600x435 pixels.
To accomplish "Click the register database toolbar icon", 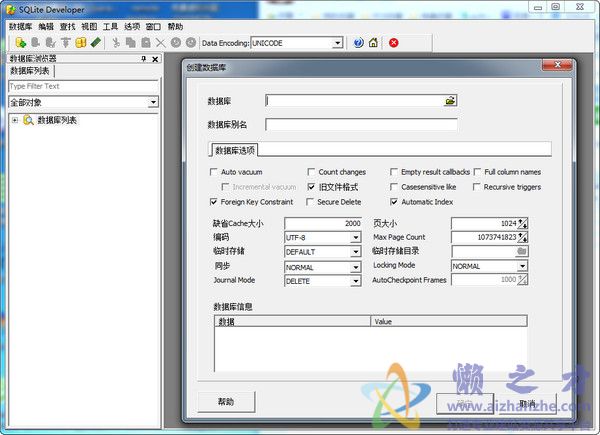I will (x=21, y=42).
